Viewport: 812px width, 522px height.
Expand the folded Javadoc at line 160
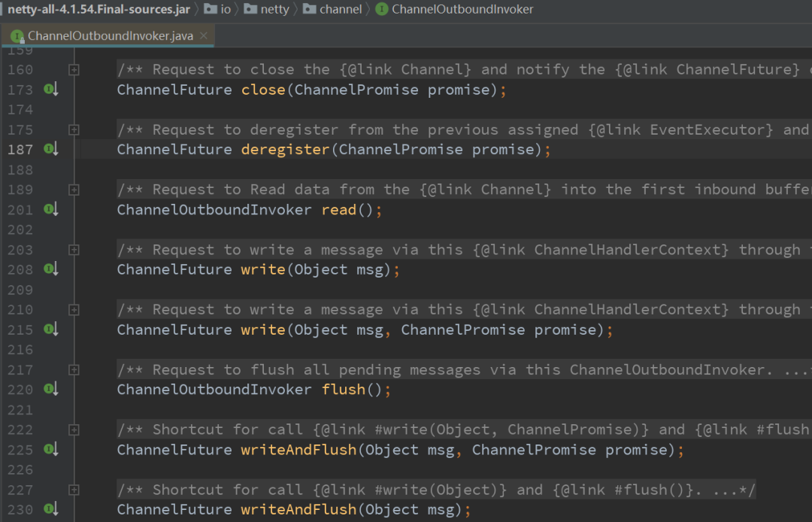pyautogui.click(x=74, y=69)
